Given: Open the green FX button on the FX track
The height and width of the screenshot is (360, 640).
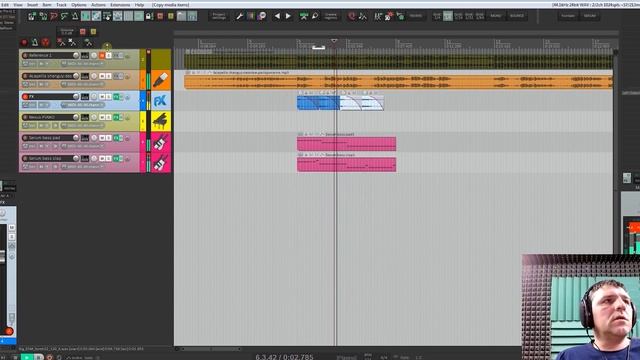Looking at the screenshot, I should click(x=116, y=97).
